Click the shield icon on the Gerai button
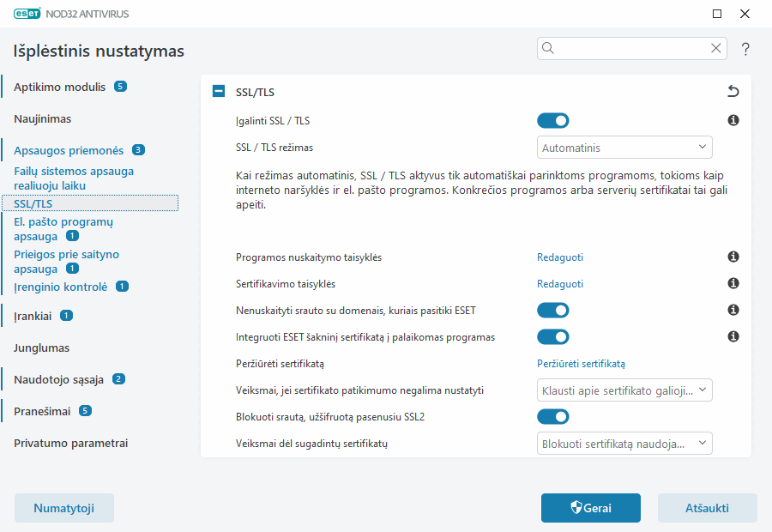Screen dimensions: 772x532 click(577, 507)
